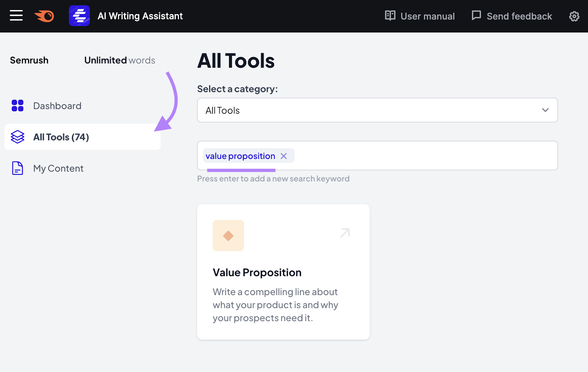
Task: Open the User manual book icon
Action: 390,16
